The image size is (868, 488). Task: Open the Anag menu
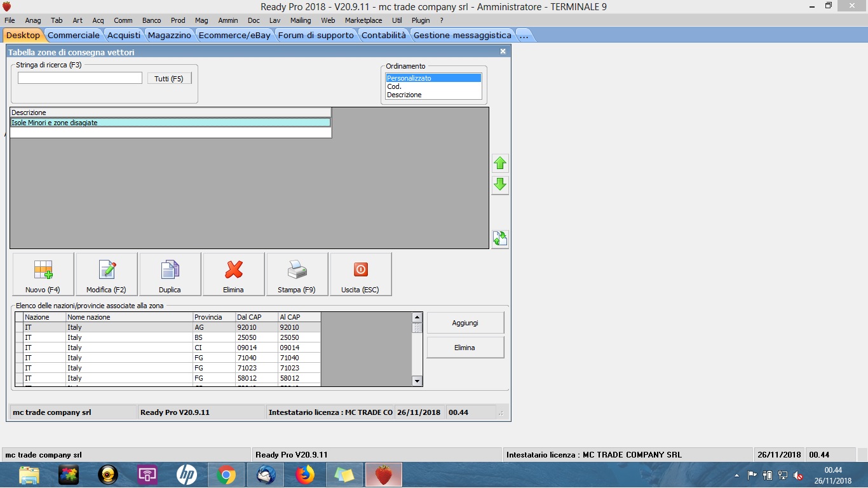[x=33, y=20]
